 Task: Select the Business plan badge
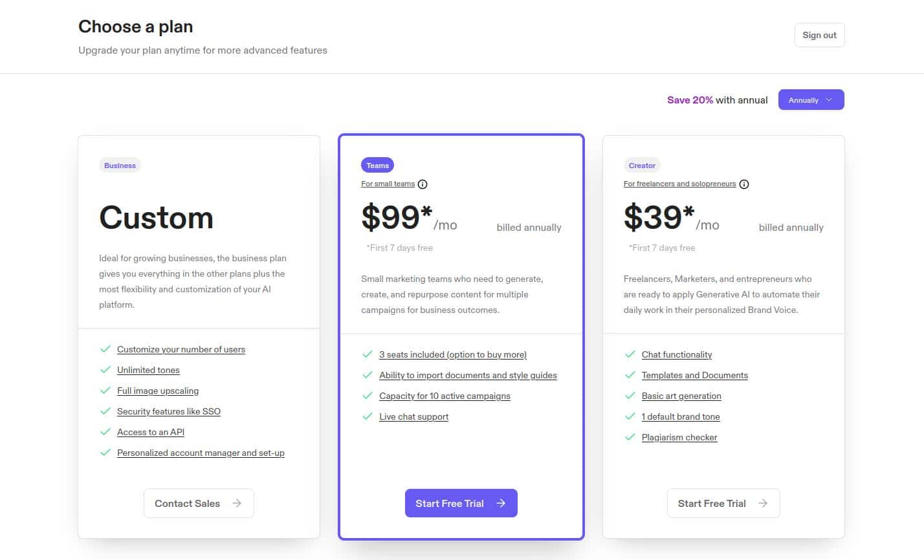pos(120,166)
